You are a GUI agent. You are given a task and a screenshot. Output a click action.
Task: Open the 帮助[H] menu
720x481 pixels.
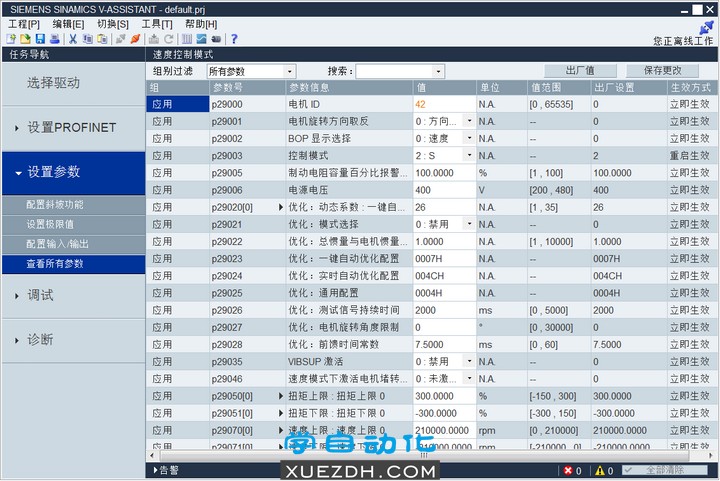tap(201, 24)
